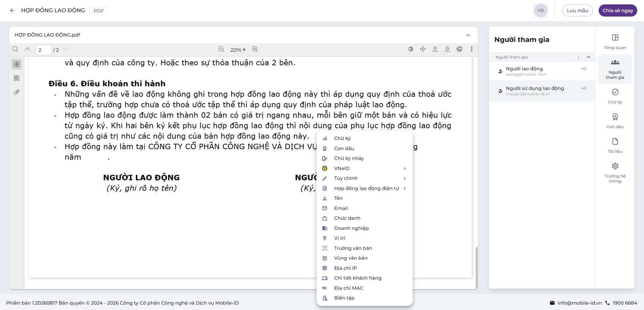The image size is (644, 310).
Task: Click the info@mobile-id.vn email link
Action: coord(580,303)
